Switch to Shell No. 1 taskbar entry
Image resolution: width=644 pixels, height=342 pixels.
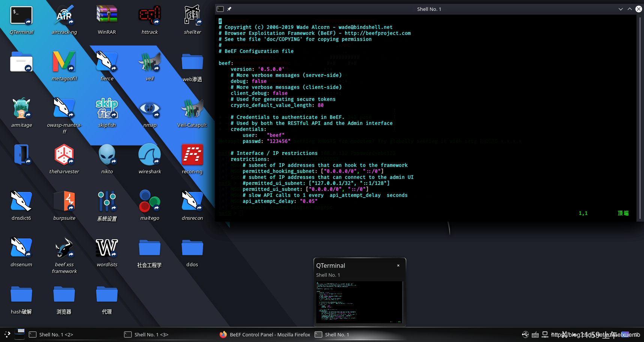[x=360, y=334]
